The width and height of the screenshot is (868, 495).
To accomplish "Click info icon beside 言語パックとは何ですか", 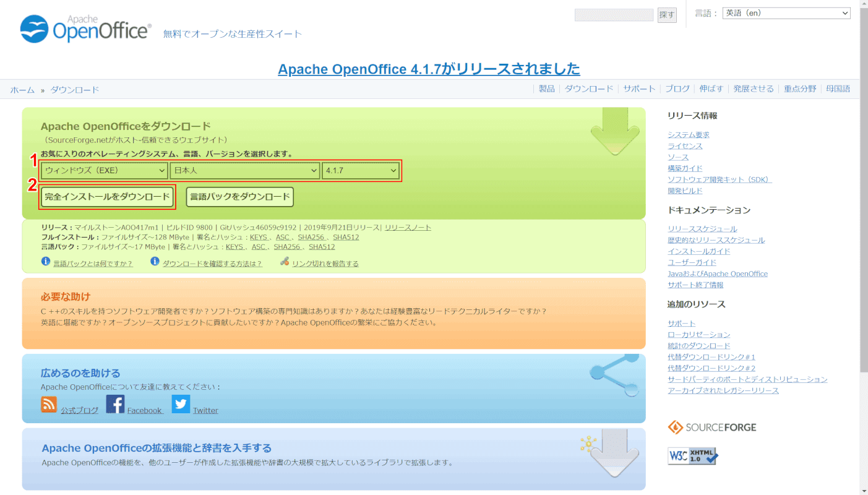I will [46, 262].
